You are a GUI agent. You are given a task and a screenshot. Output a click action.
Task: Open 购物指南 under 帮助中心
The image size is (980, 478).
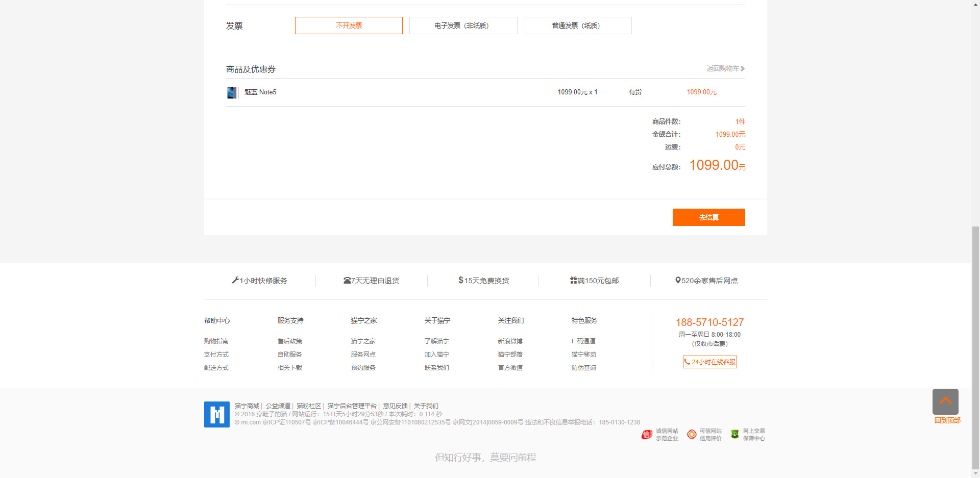[x=216, y=341]
